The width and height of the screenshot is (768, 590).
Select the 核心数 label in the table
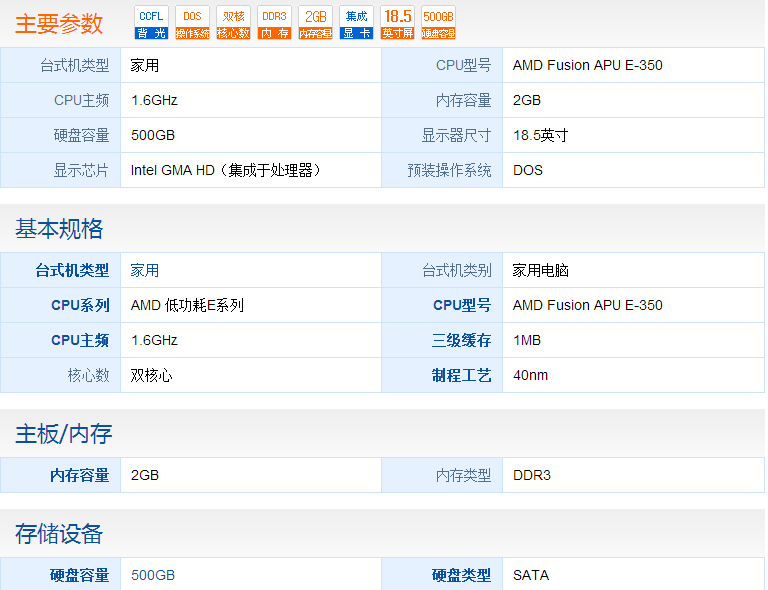click(x=88, y=376)
